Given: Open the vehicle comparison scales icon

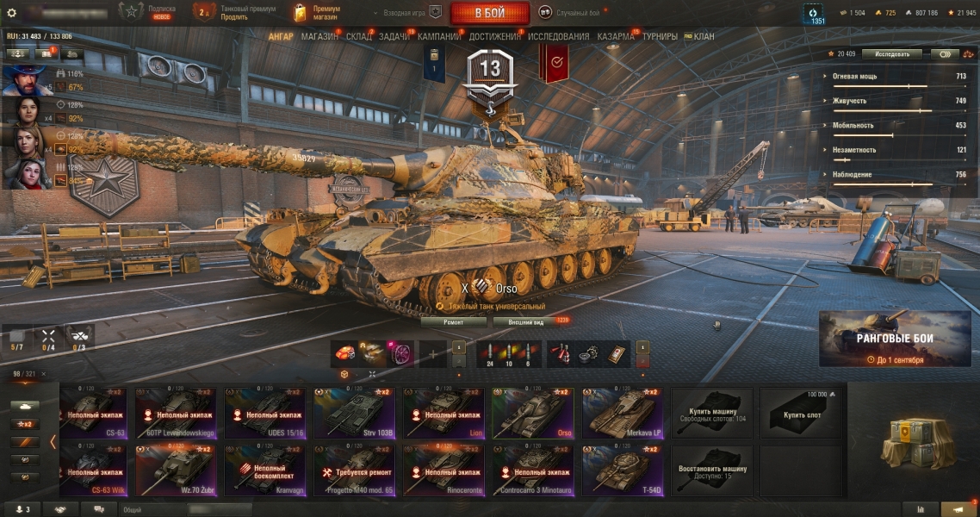Looking at the screenshot, I should (968, 54).
